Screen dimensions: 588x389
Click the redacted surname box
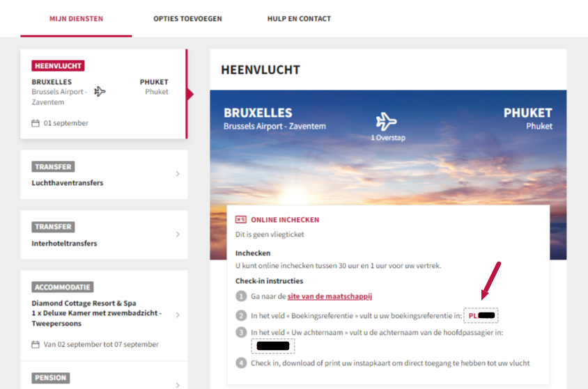pos(272,346)
